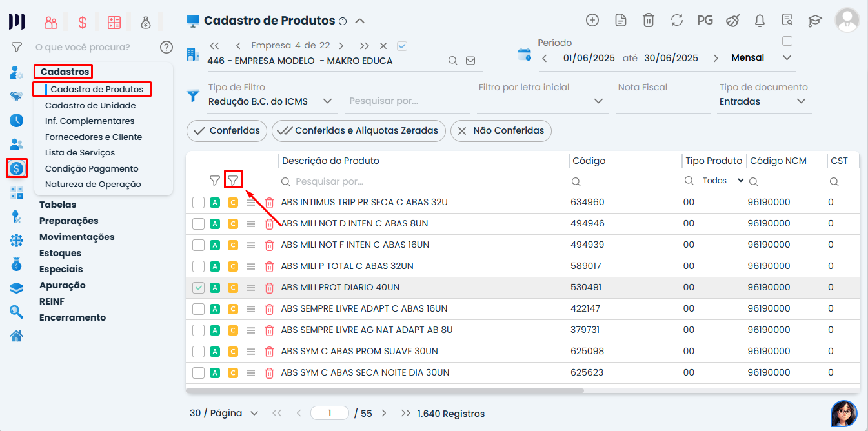
Task: Open the PG toolbar function
Action: point(705,20)
